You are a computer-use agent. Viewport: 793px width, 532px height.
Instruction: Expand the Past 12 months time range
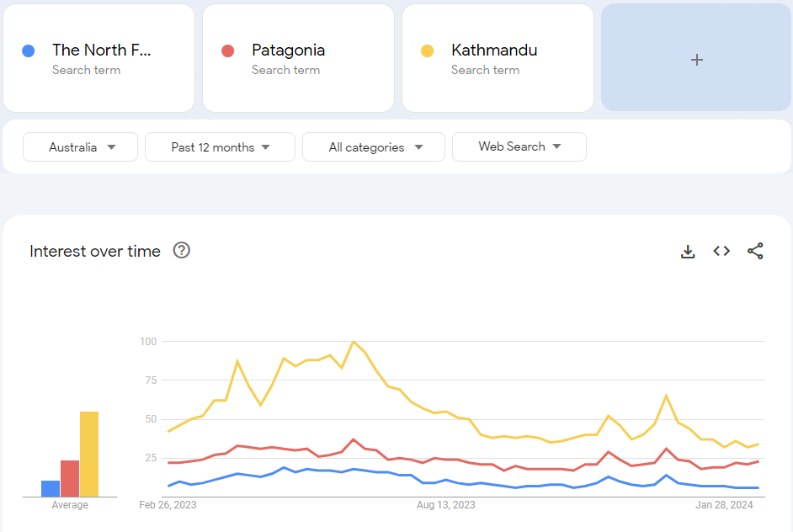[x=220, y=147]
